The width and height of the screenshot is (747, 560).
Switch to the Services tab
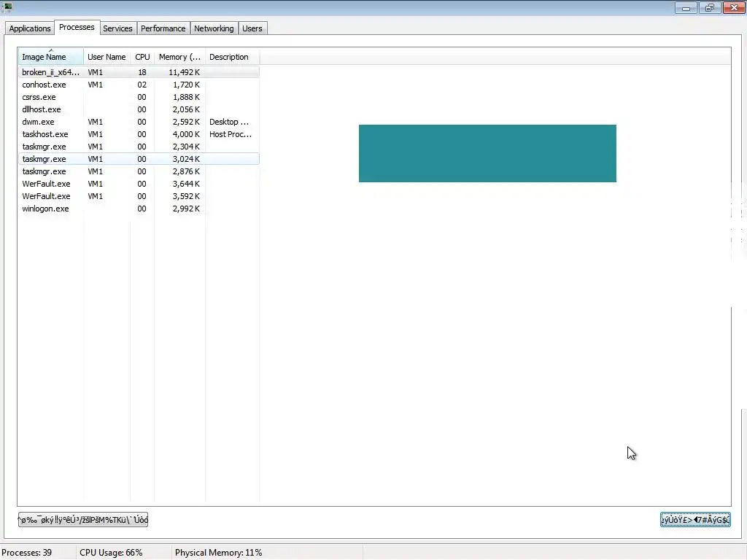[x=117, y=28]
